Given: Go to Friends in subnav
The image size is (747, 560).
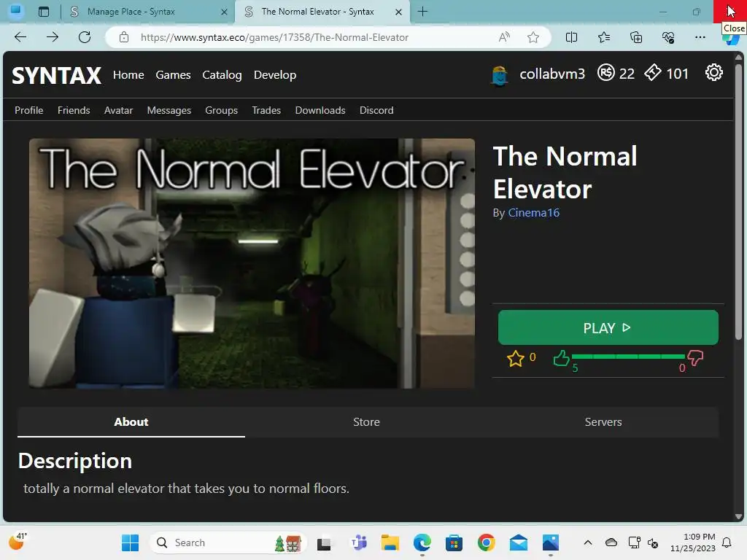Looking at the screenshot, I should (x=74, y=110).
